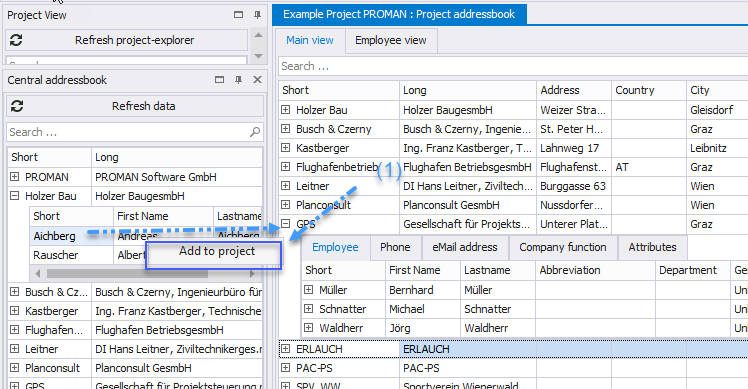This screenshot has width=748, height=389.
Task: Click the PROMAN Software GmbH cell
Action: click(x=177, y=177)
